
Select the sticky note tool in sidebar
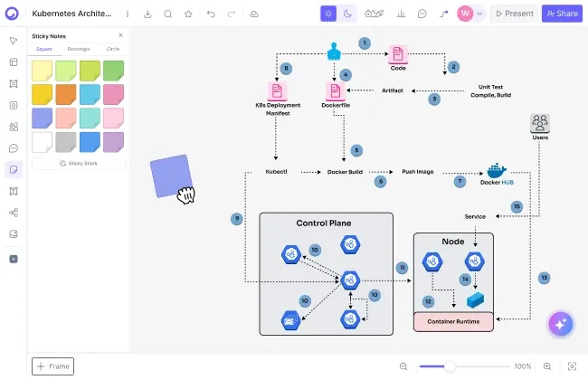point(14,169)
